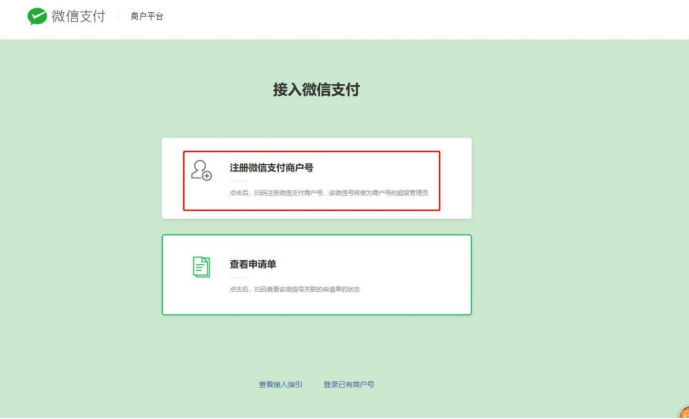Open the 商户平台 header label
This screenshot has width=689, height=419.
147,16
